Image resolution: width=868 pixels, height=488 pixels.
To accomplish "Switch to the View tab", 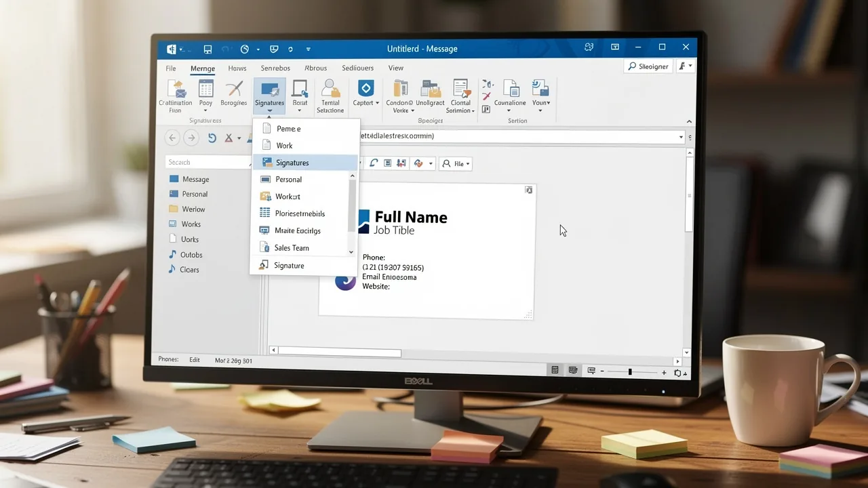I will [x=396, y=68].
